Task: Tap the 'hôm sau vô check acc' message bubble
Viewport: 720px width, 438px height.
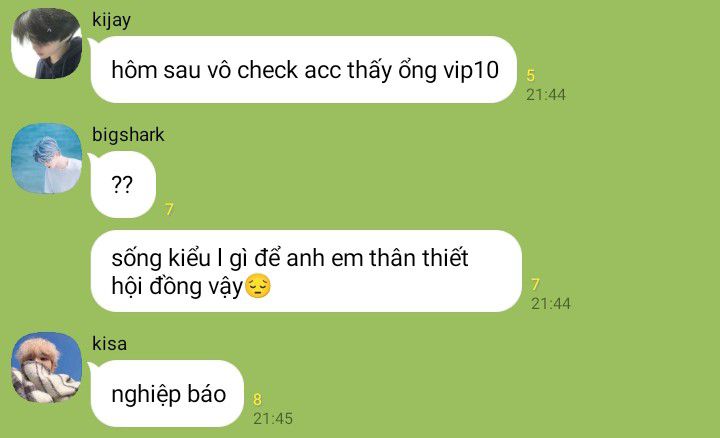Action: [304, 69]
